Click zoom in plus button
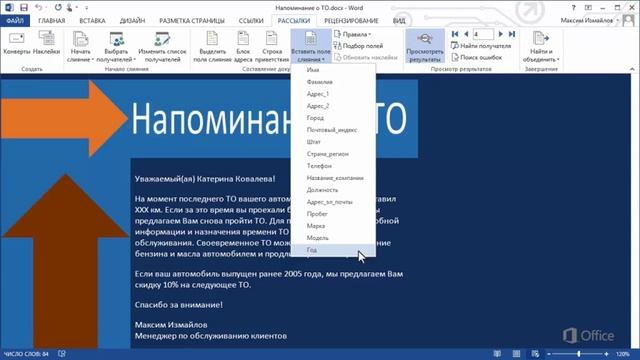The image size is (640, 360). (607, 354)
